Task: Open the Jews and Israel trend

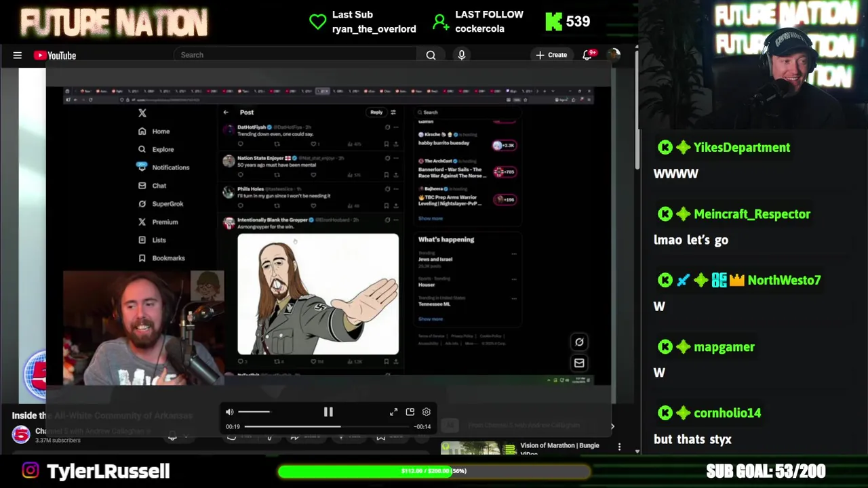Action: [x=435, y=259]
